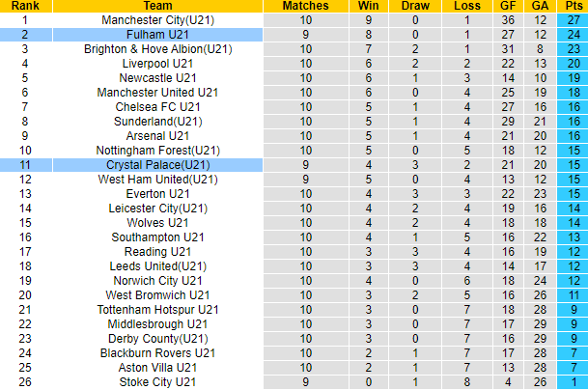Click the Matches column header

click(x=306, y=5)
